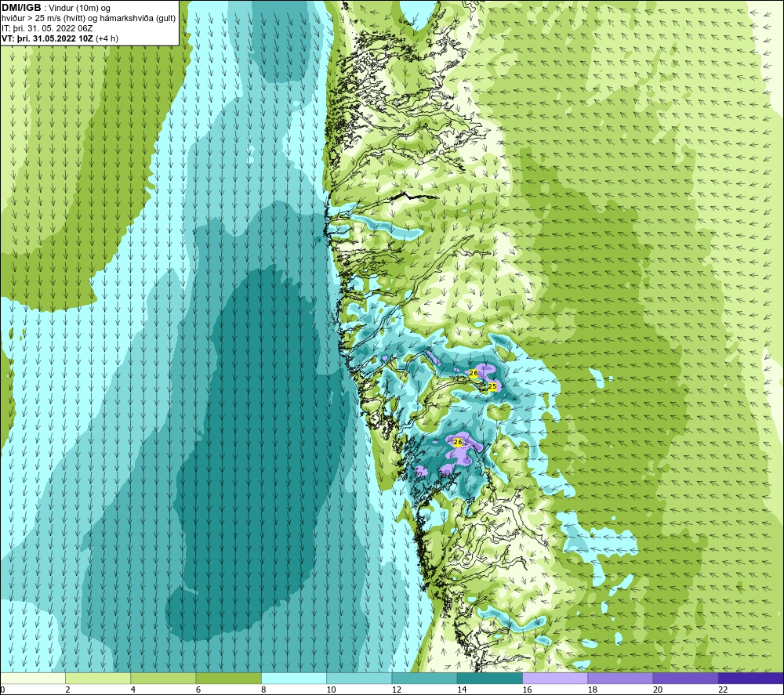Click the '8' tick label on the scale

click(263, 690)
